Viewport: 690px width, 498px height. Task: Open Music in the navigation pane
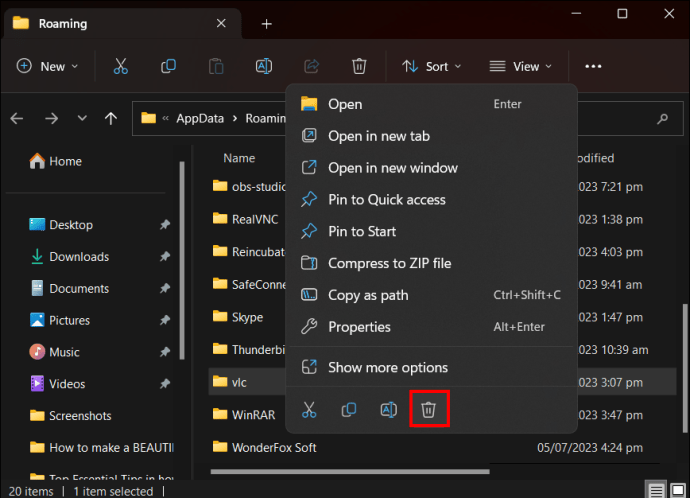coord(55,352)
